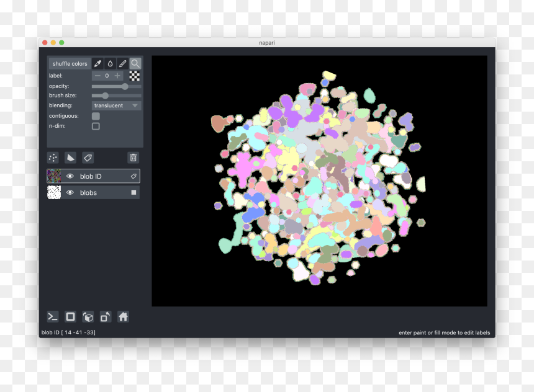Select the blob ID layer

tap(93, 176)
